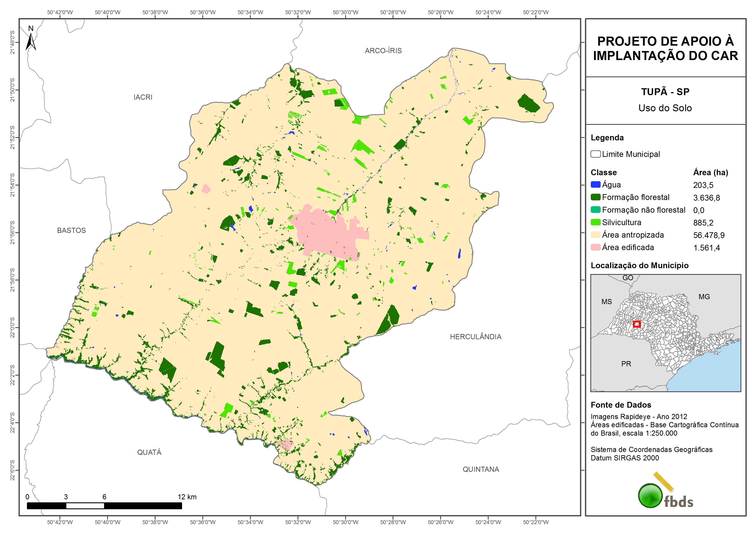
Task: Click the Formação não florestal swatch
Action: (595, 210)
